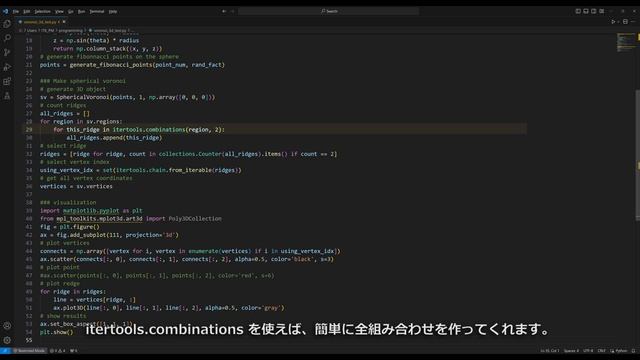Click the line and column status indicator

click(549, 351)
